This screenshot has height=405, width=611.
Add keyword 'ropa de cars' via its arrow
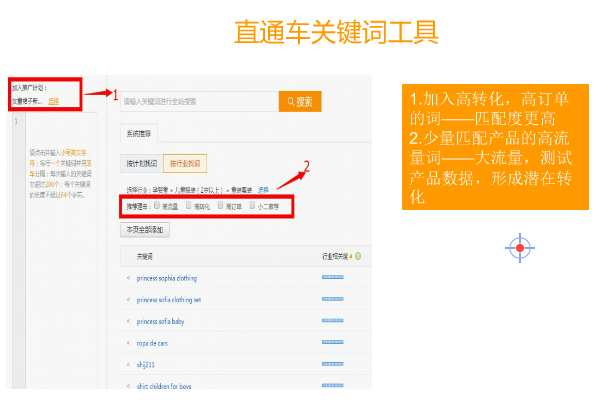coord(128,343)
